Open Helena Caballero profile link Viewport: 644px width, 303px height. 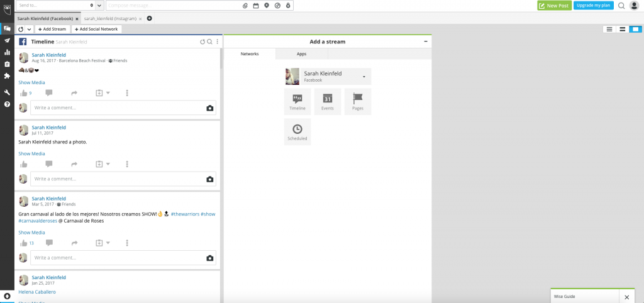click(37, 292)
